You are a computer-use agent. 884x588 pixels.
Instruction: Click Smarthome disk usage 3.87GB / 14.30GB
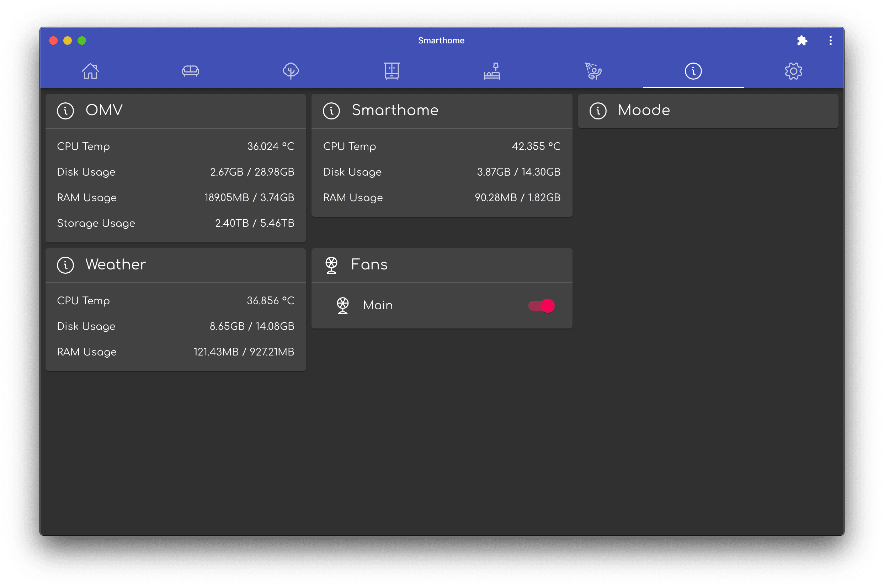coord(518,172)
